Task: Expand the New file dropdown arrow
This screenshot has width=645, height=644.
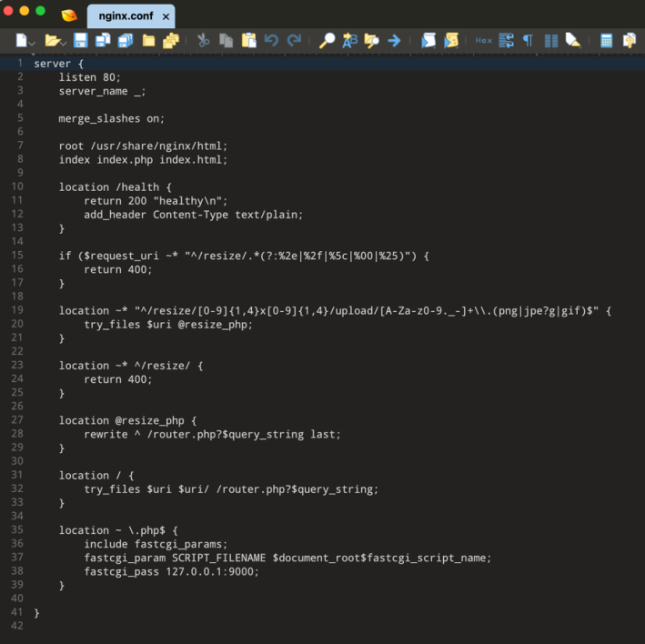Action: point(33,43)
